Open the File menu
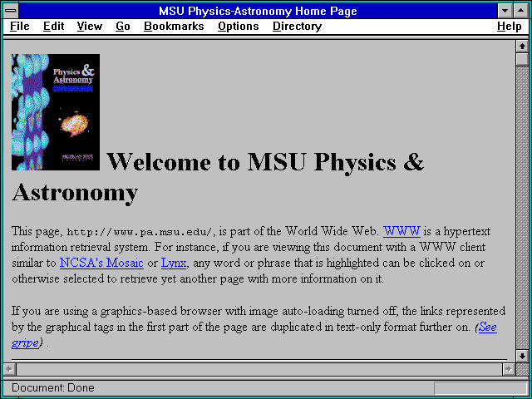Image resolution: width=532 pixels, height=399 pixels. (20, 27)
